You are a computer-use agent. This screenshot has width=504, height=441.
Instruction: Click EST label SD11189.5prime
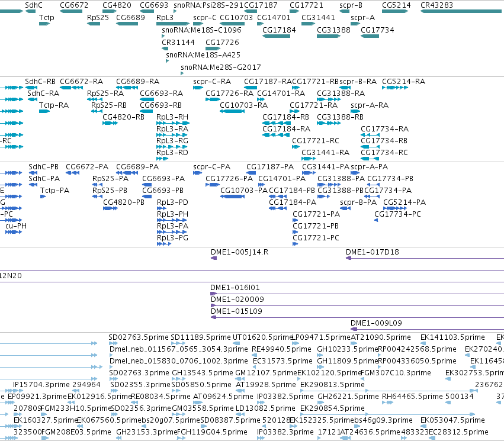201,337
